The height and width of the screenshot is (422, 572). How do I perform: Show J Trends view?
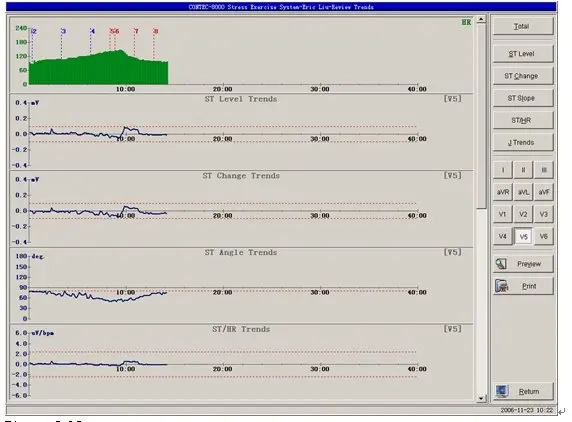pos(523,143)
